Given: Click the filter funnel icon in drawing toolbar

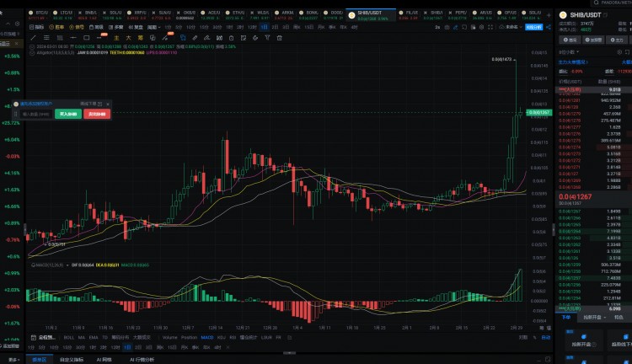Looking at the screenshot, I should tap(267, 38).
